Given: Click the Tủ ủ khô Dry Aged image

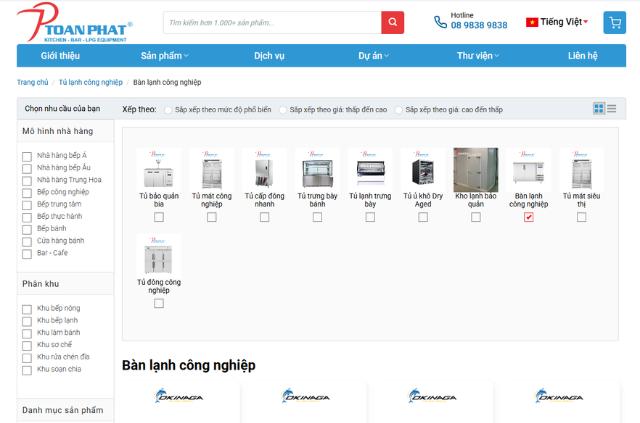Looking at the screenshot, I should (x=423, y=170).
